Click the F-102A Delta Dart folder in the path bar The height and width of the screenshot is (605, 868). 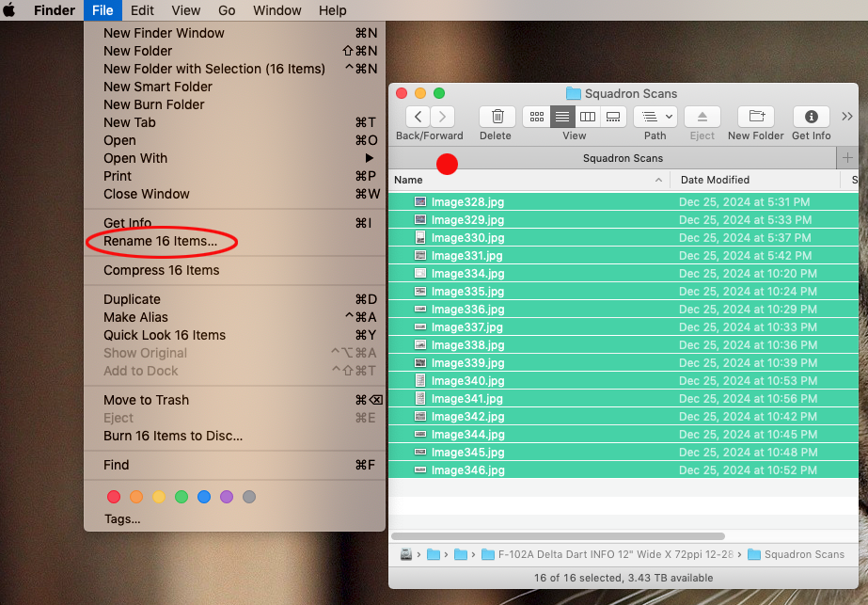point(608,554)
